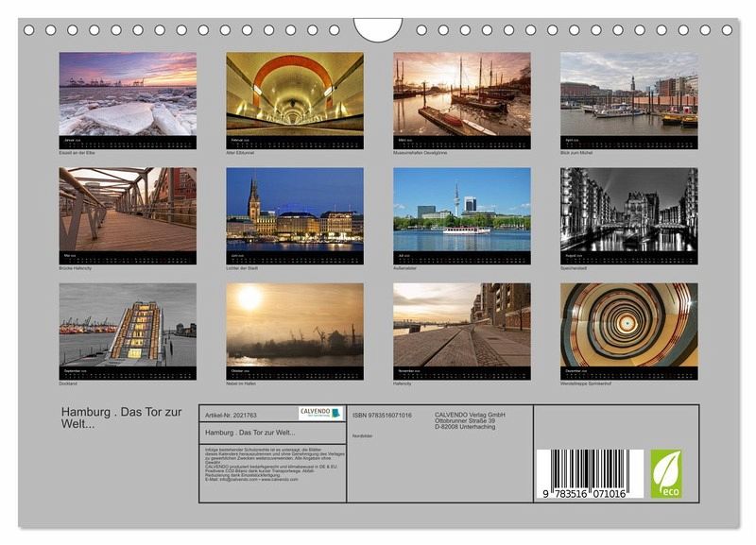Screen dimensions: 756x545
Task: Click the January calendar strip under Eiszeit photo
Action: tap(128, 142)
